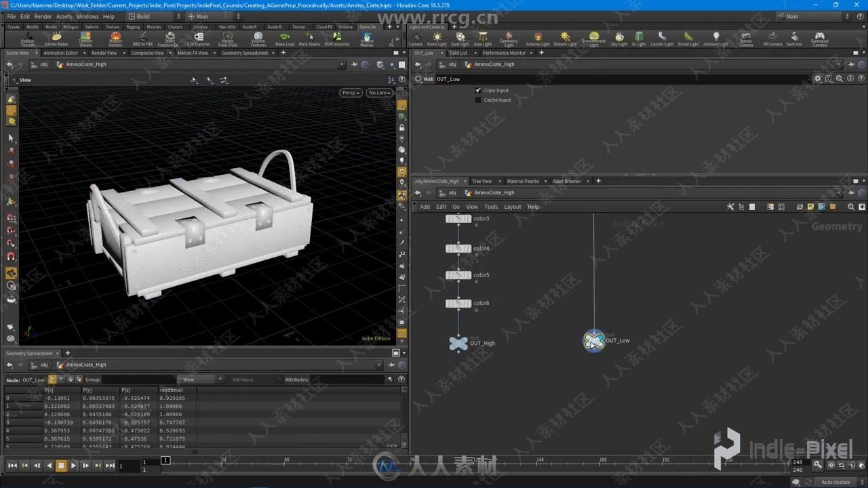Viewport: 868px width, 488px height.
Task: Select the OUT_High null node
Action: (458, 343)
